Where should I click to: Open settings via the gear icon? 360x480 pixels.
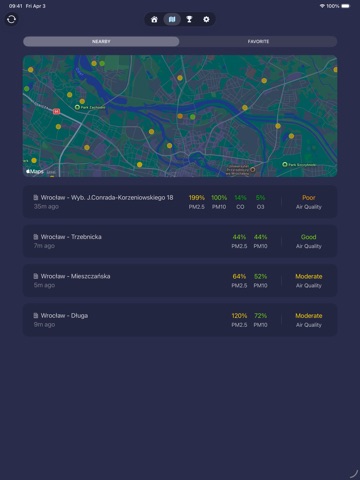206,19
